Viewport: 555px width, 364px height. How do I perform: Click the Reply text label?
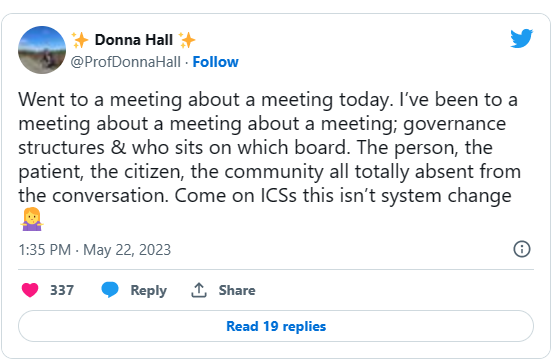click(149, 290)
